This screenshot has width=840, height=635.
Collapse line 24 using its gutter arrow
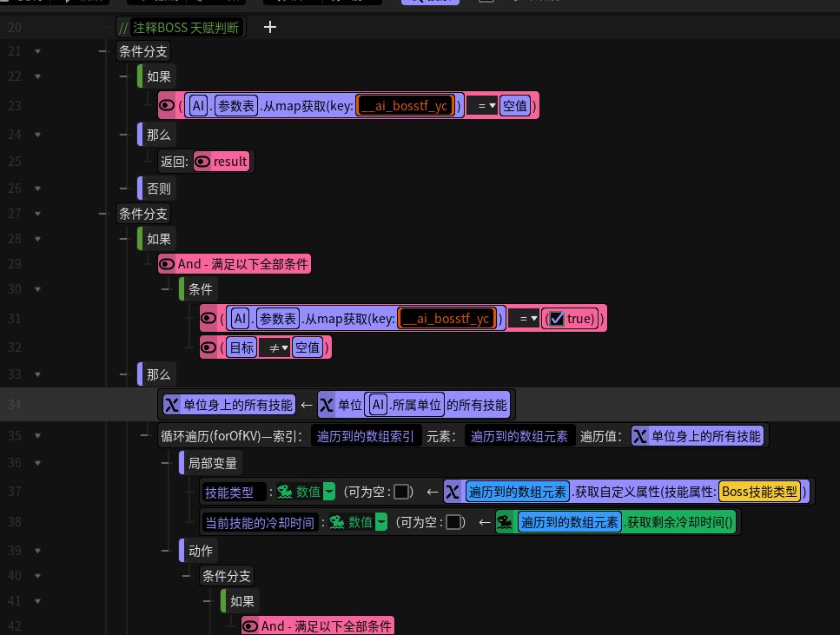pos(37,135)
